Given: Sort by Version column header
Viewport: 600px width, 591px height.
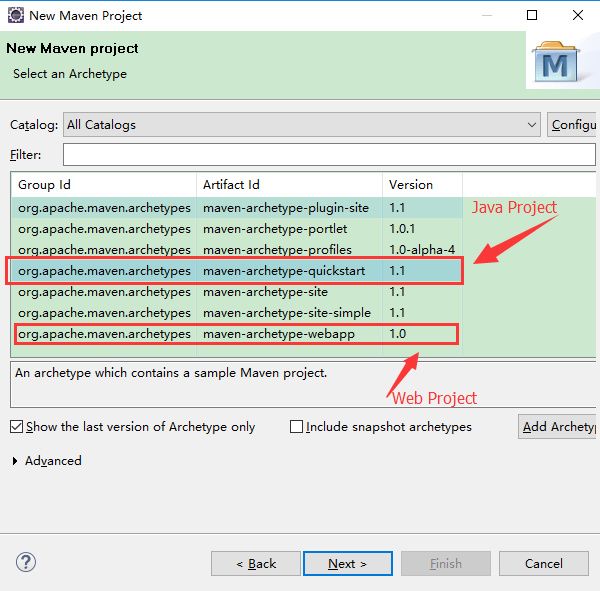Looking at the screenshot, I should coord(422,184).
